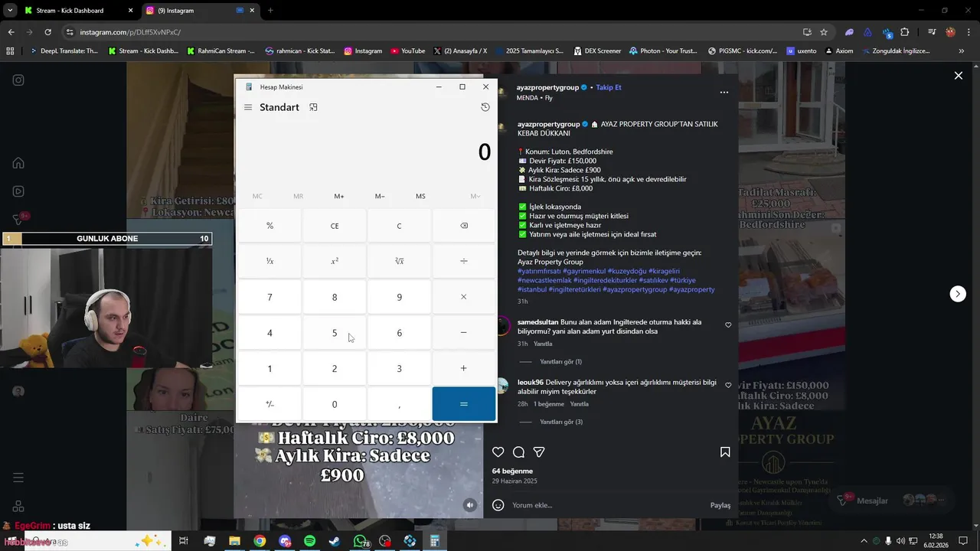Viewport: 980px width, 551px height.
Task: Click the Chrome address bar URL
Action: 130,32
